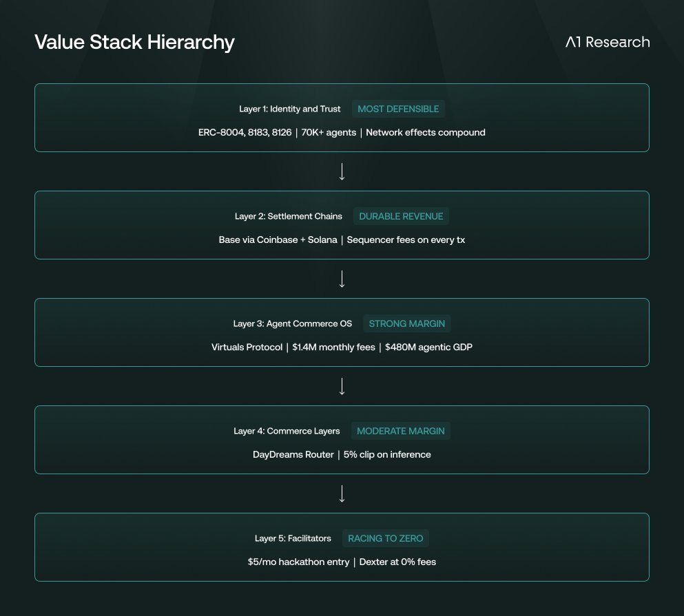Screen dimensions: 684x616
Task: Select the Layer 2: Settlement Chains heading
Action: click(289, 216)
